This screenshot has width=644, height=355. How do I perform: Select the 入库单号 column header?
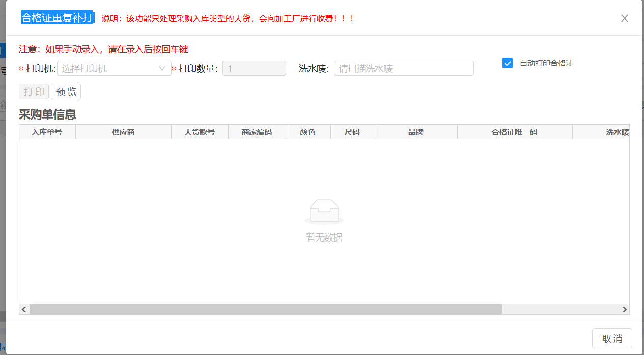coord(47,132)
